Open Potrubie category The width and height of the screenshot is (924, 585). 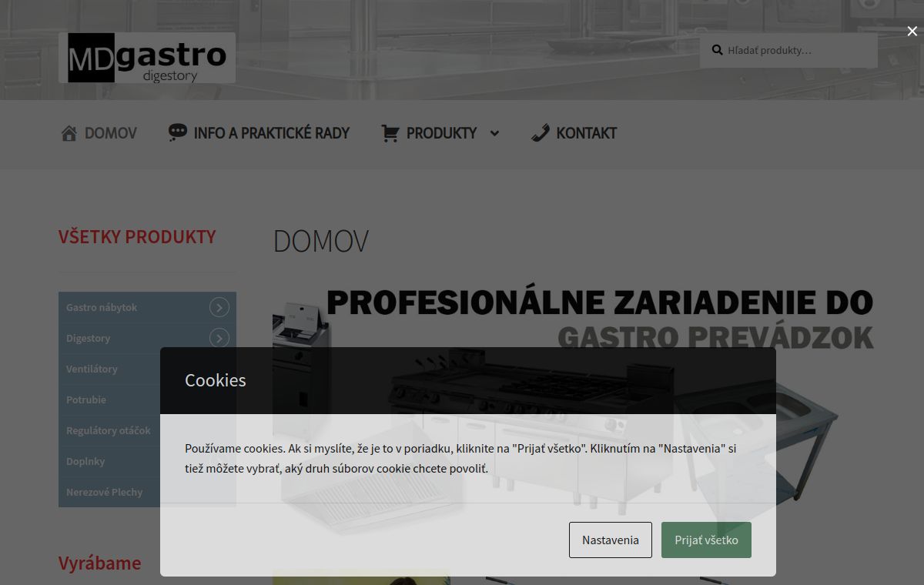coord(86,399)
